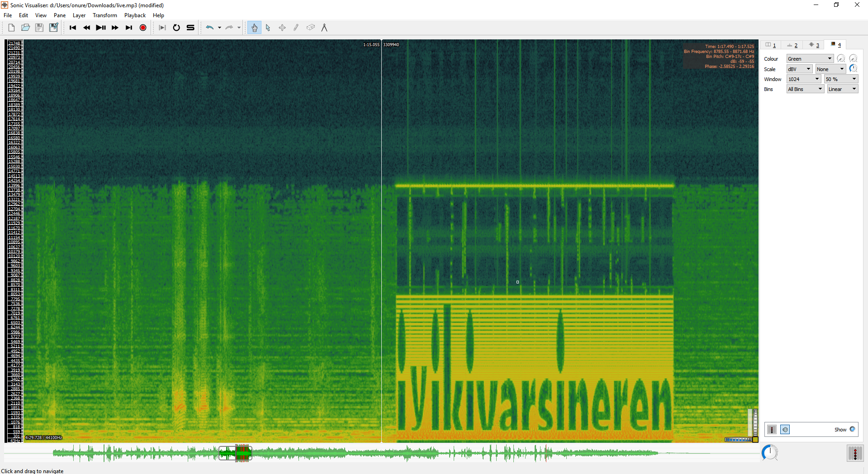
Task: Open the File menu
Action: (8, 15)
